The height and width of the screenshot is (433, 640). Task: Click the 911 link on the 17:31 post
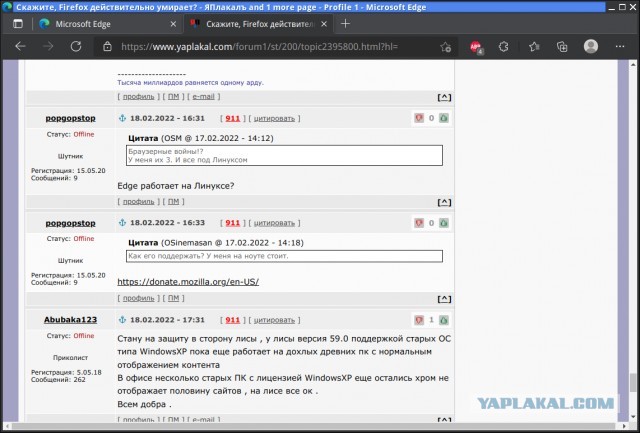click(233, 320)
